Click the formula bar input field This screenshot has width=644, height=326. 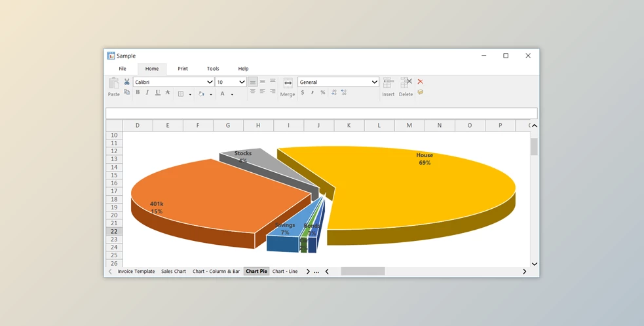(322, 113)
